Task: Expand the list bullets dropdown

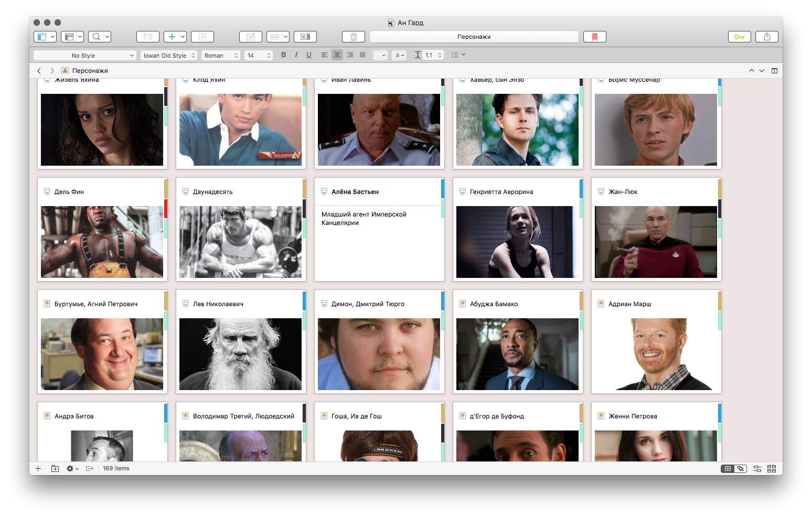Action: pyautogui.click(x=458, y=55)
